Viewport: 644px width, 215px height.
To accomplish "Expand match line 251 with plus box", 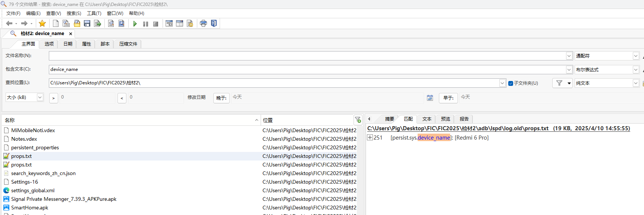I will point(370,137).
